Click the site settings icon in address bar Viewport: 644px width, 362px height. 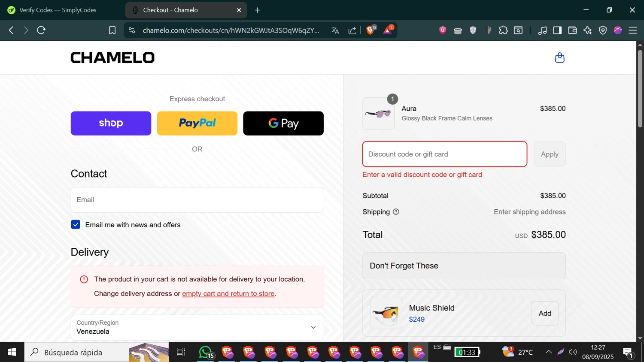point(132,30)
